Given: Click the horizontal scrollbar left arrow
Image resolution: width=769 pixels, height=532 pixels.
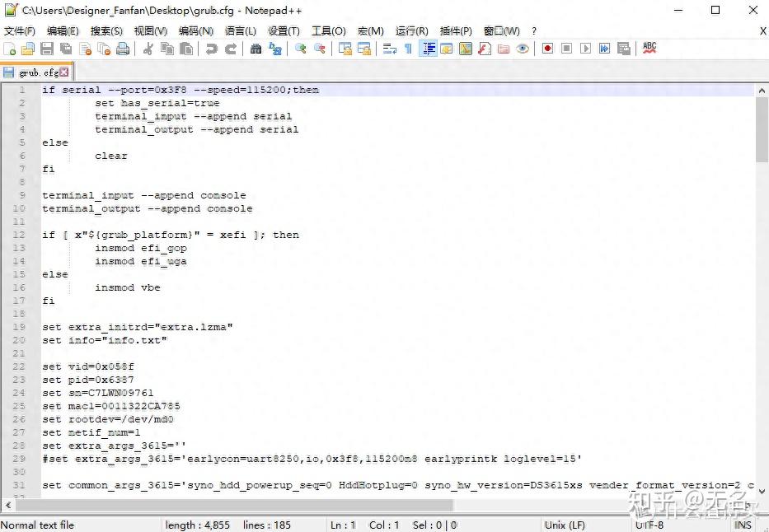Looking at the screenshot, I should (x=8, y=505).
